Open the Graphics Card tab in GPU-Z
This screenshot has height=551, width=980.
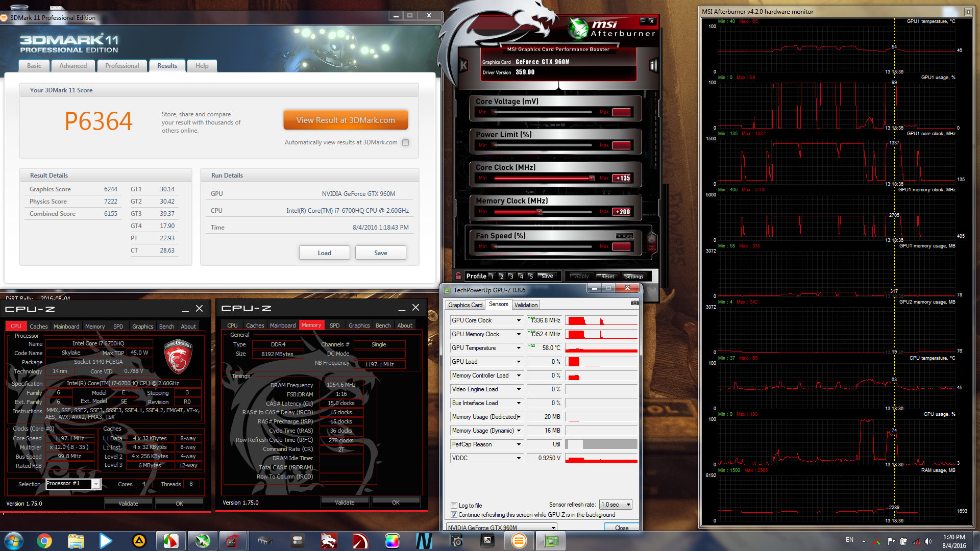point(465,305)
